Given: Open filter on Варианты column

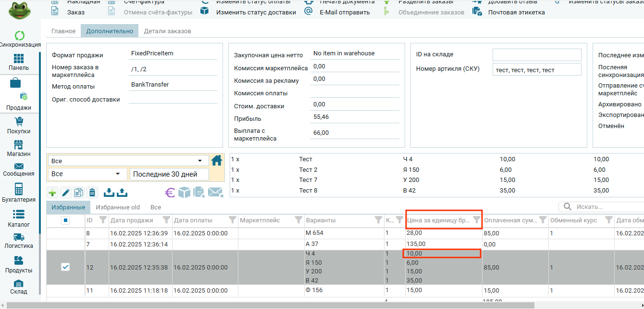Looking at the screenshot, I should pyautogui.click(x=378, y=220).
